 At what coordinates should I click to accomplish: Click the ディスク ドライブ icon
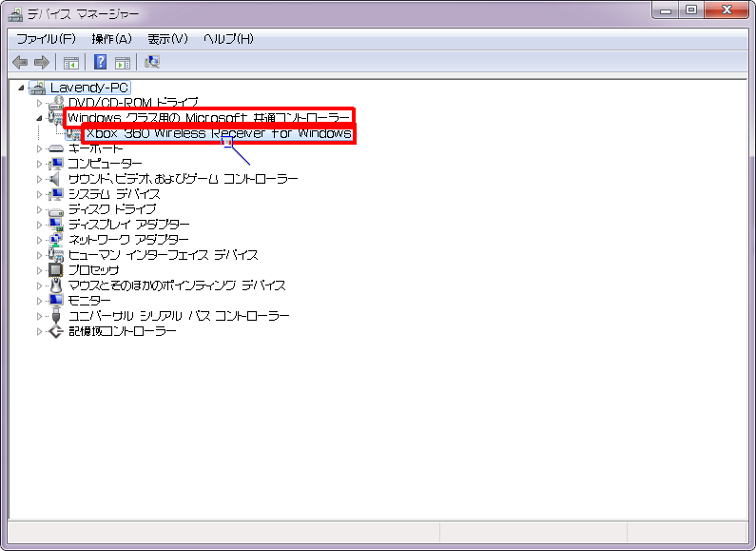tap(56, 211)
